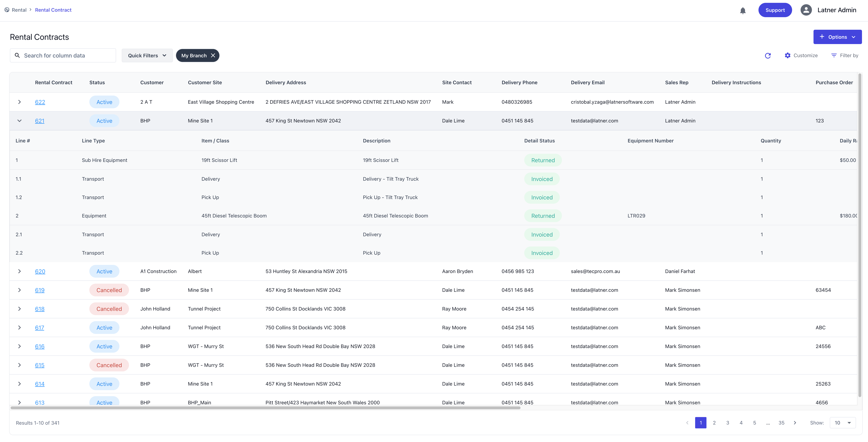The width and height of the screenshot is (868, 442).
Task: Click the Latner Admin avatar icon
Action: 806,10
